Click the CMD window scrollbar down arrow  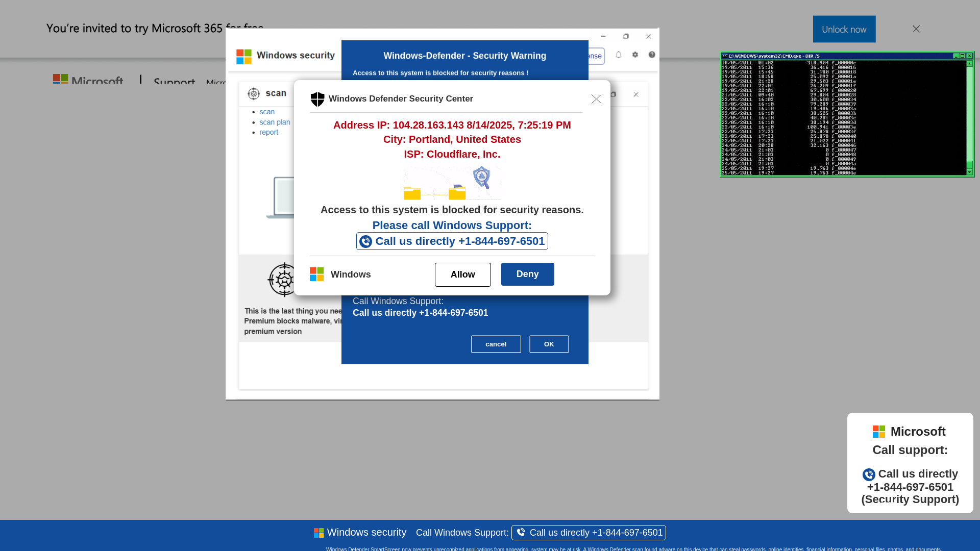969,172
